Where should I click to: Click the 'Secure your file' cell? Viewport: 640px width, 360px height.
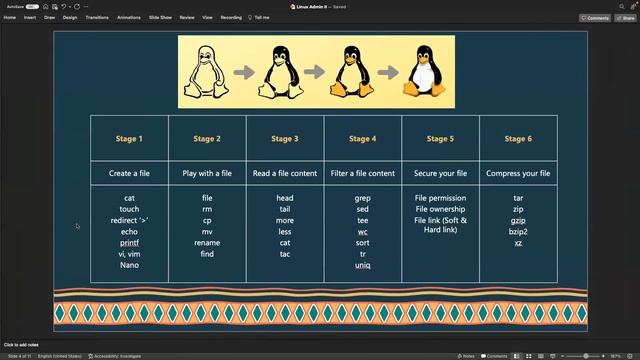pos(440,173)
